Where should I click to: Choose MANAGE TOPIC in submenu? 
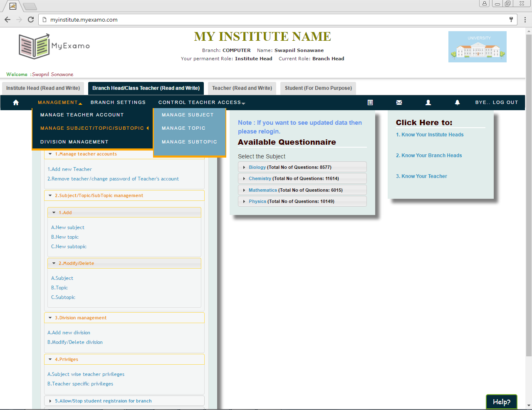pyautogui.click(x=183, y=128)
